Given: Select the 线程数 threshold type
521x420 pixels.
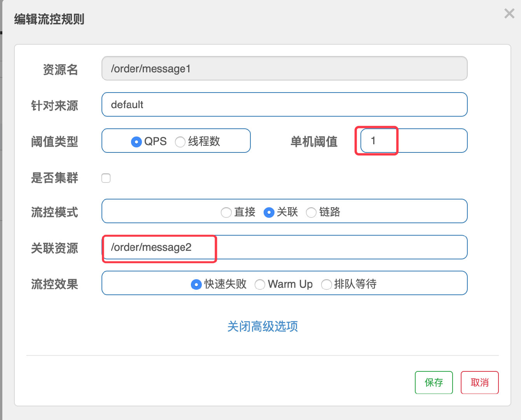Looking at the screenshot, I should [180, 142].
